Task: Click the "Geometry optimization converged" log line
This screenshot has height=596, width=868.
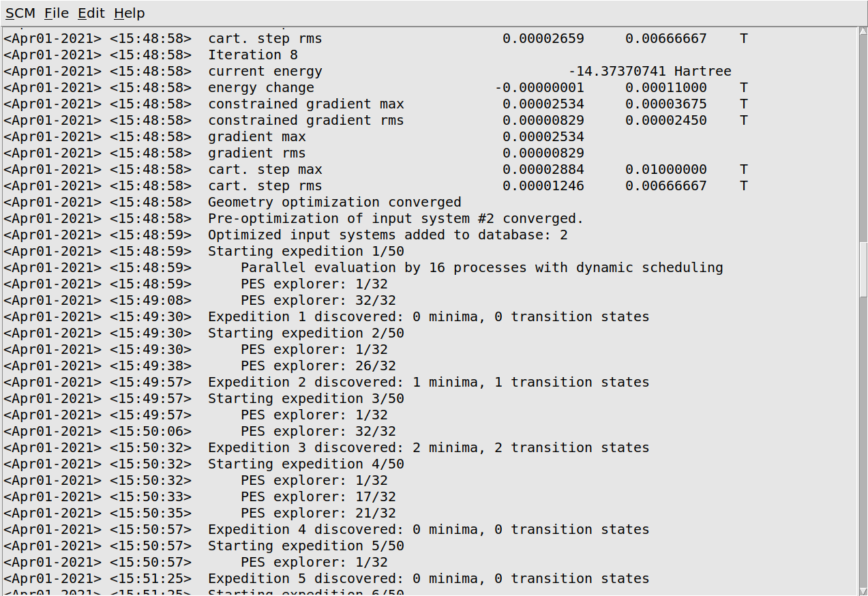Action: [x=334, y=203]
